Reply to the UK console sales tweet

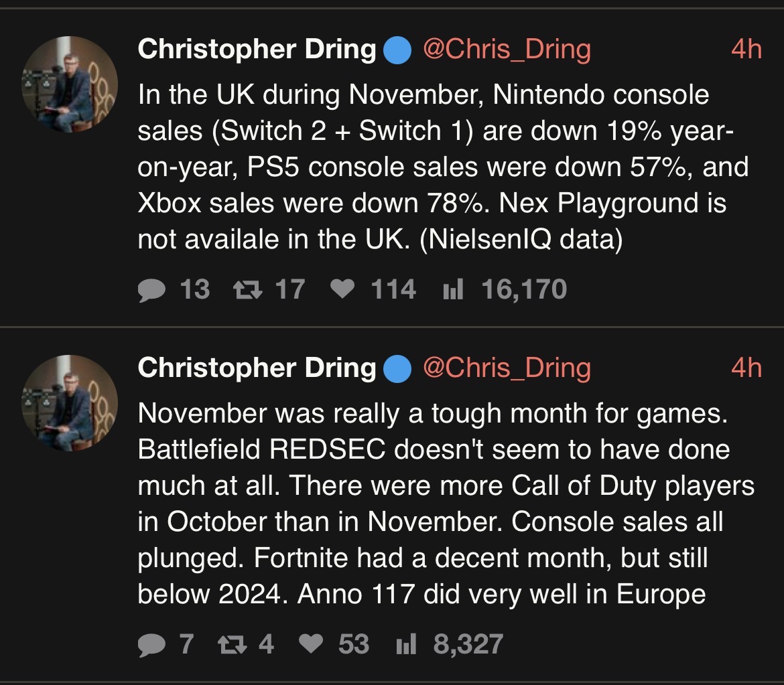[151, 290]
